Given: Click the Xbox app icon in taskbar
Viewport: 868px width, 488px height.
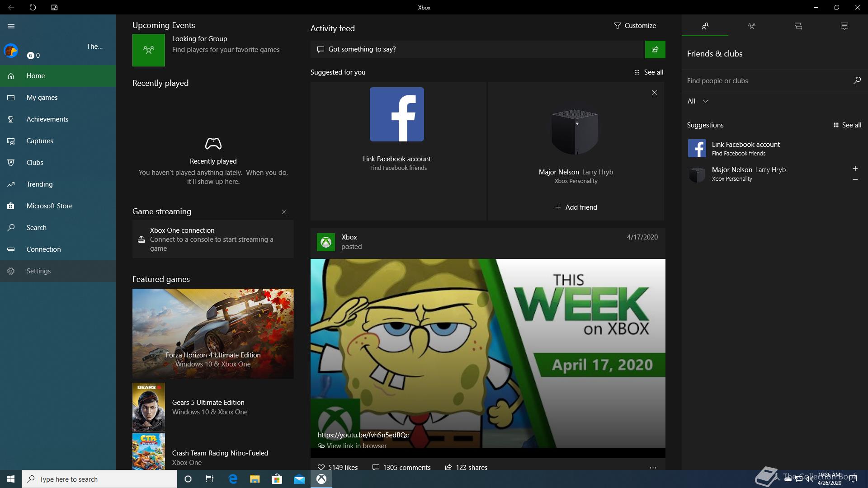Looking at the screenshot, I should (321, 479).
